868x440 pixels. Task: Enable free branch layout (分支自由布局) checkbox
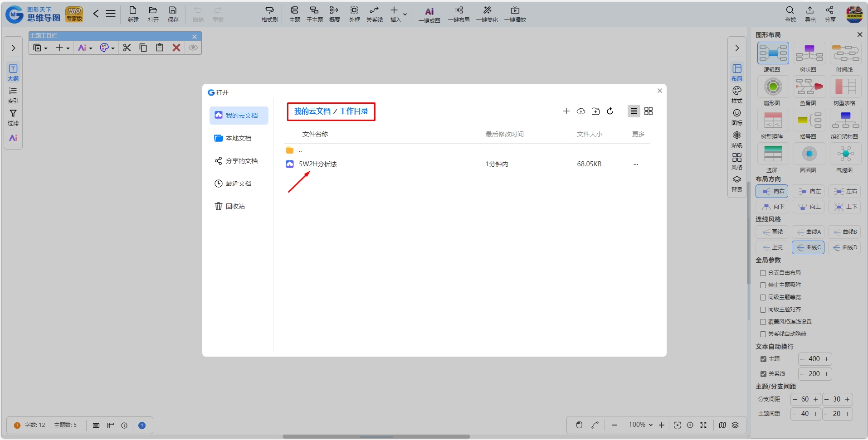[763, 273]
